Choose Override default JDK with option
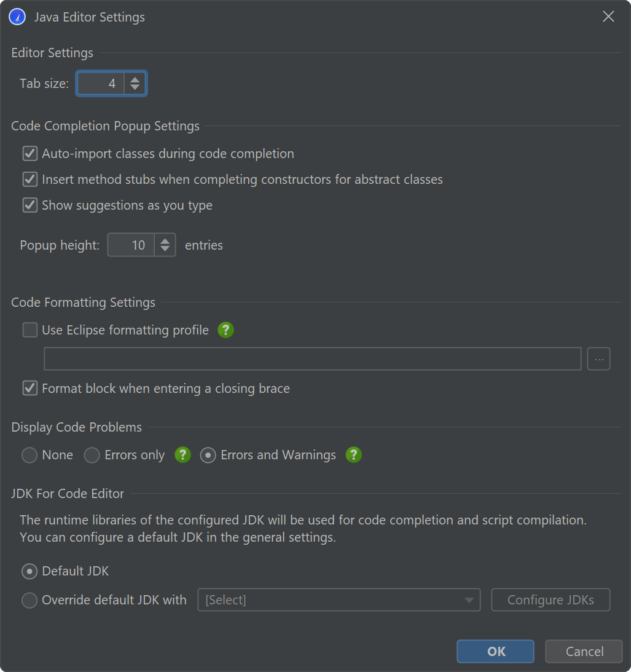Screen dimensions: 631x672 coord(29,600)
